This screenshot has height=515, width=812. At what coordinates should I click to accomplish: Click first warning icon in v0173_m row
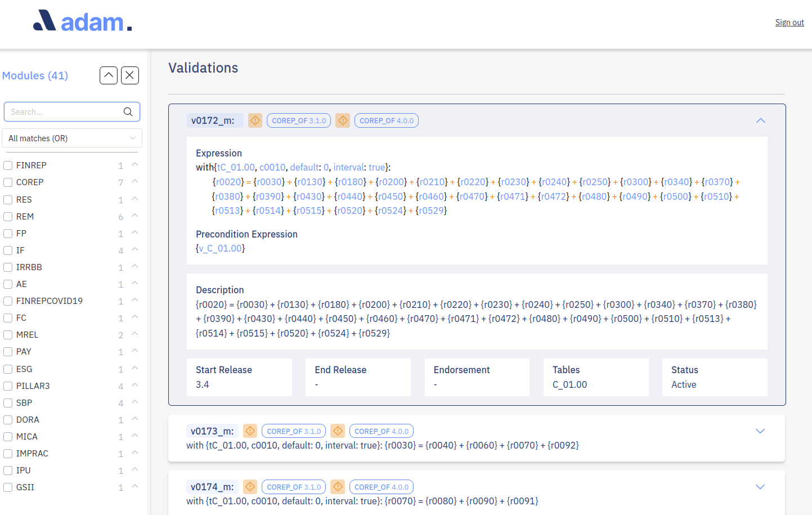click(250, 431)
